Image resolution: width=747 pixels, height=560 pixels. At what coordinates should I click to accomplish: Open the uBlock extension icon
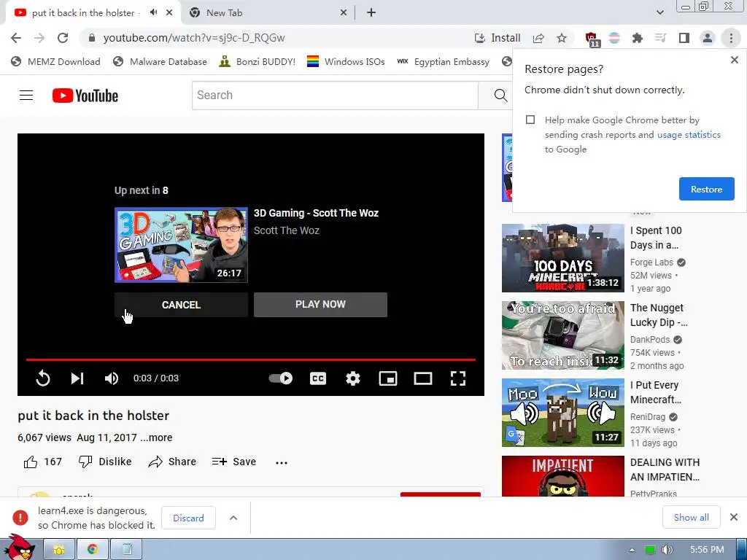click(x=591, y=39)
